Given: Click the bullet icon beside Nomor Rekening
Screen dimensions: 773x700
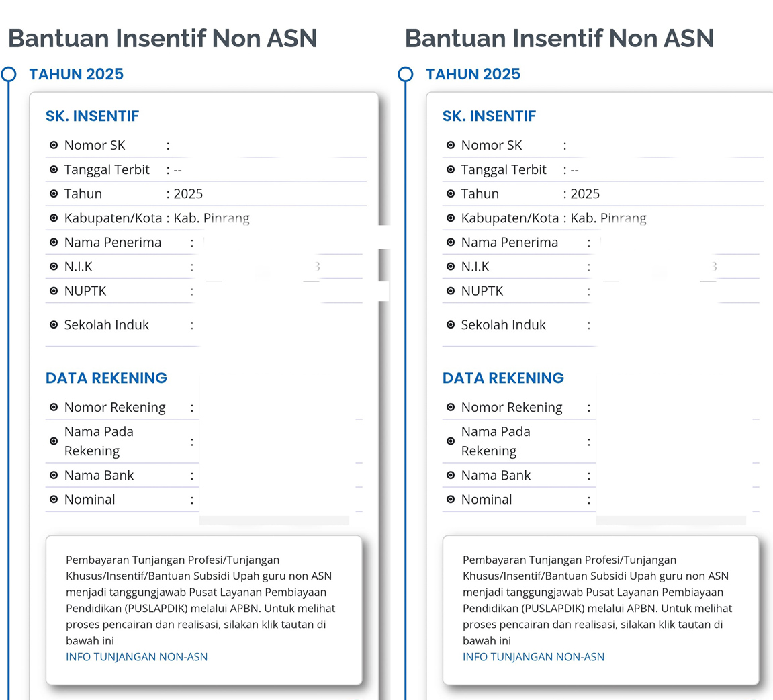Looking at the screenshot, I should 54,407.
